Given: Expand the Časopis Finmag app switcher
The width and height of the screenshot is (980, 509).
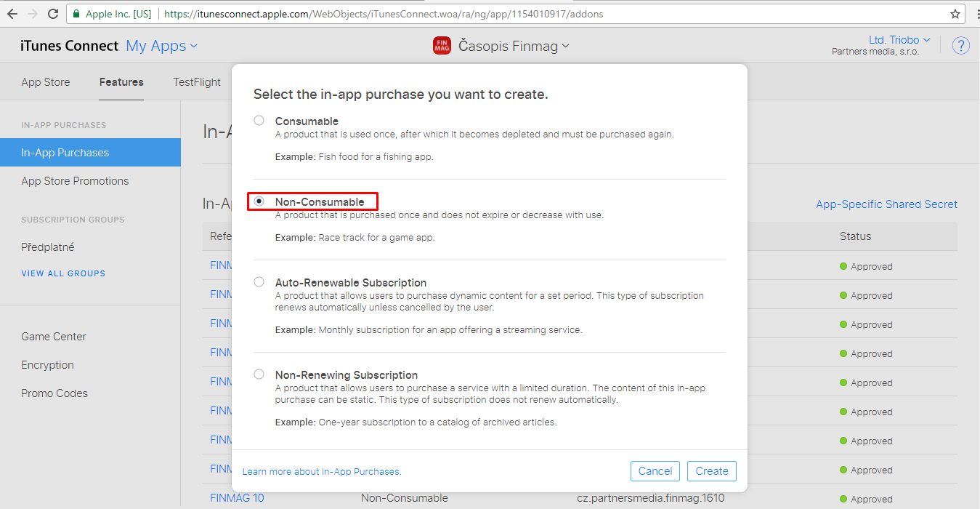Looking at the screenshot, I should [514, 46].
